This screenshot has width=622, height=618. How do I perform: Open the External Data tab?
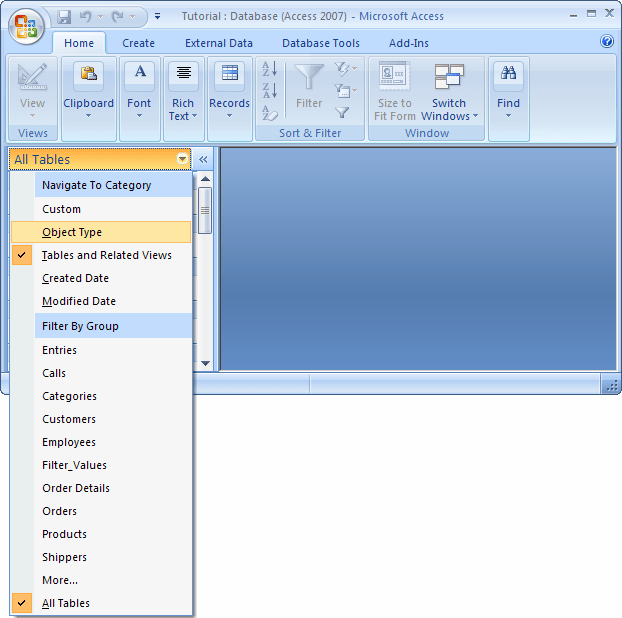(219, 43)
